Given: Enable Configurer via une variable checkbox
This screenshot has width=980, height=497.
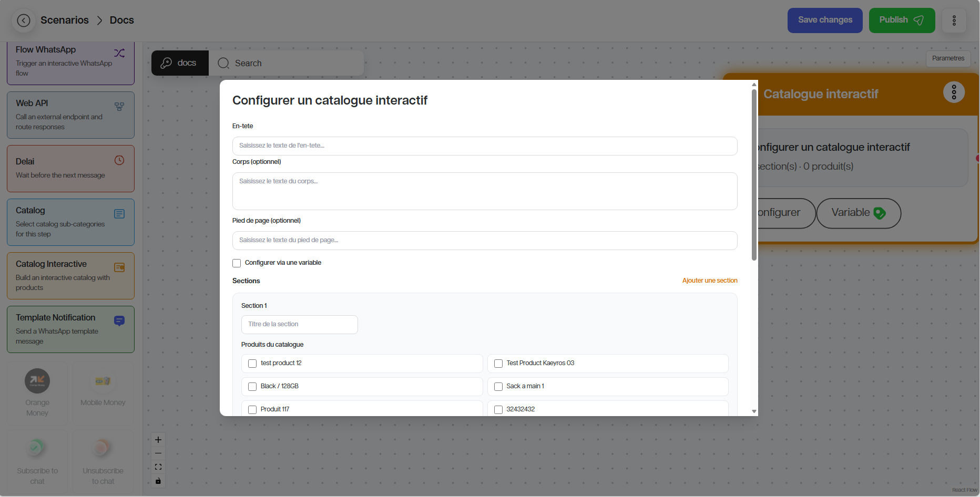Looking at the screenshot, I should (x=237, y=263).
